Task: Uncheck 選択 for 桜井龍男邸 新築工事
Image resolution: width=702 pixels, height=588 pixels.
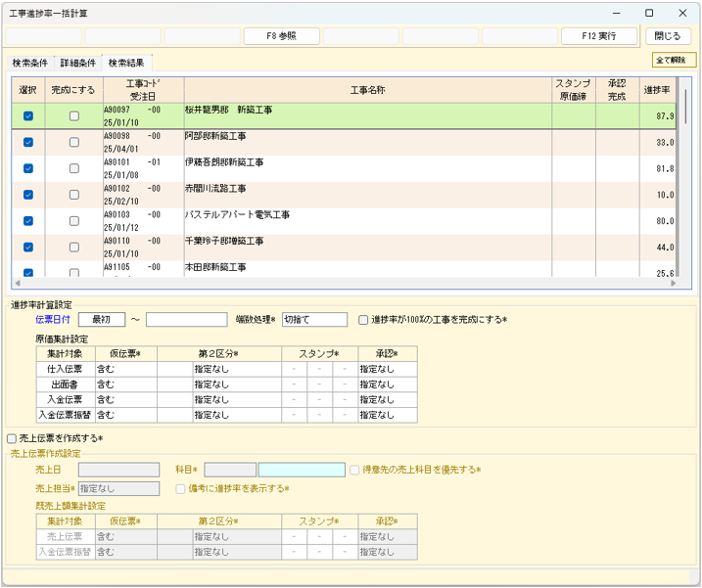Action: click(27, 116)
